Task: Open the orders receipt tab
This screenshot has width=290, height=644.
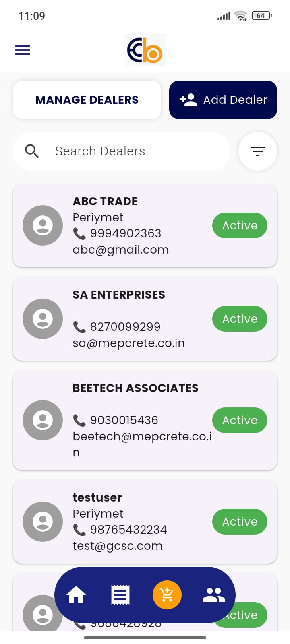Action: coord(120,595)
